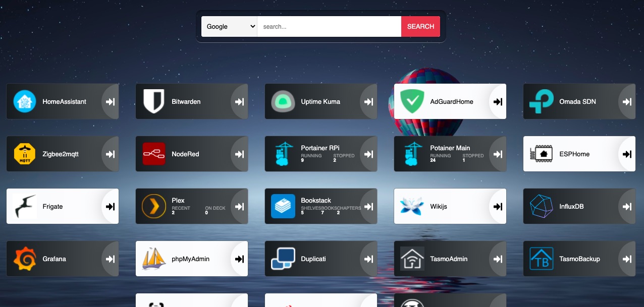This screenshot has width=644, height=307.
Task: Click the Uptime Kuma green icon
Action: point(283,101)
